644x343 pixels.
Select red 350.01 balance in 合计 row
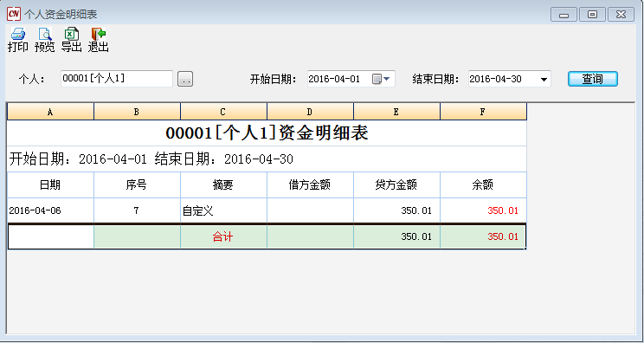pyautogui.click(x=483, y=236)
